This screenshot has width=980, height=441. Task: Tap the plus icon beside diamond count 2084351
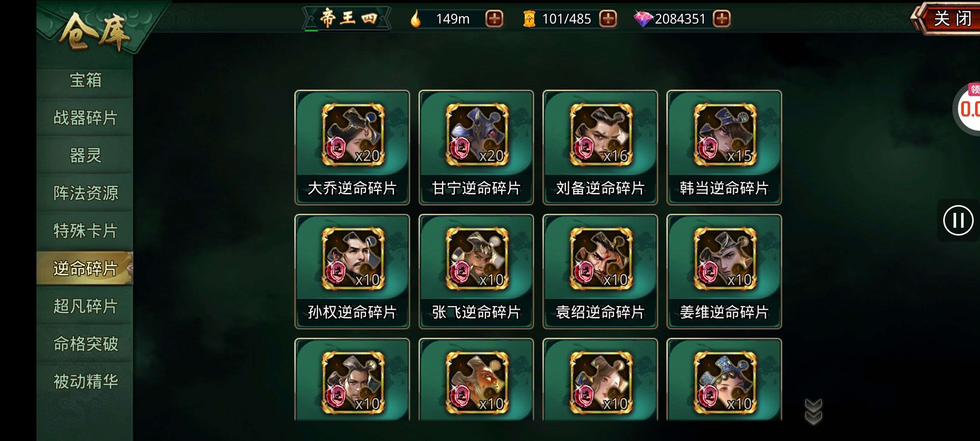(722, 18)
